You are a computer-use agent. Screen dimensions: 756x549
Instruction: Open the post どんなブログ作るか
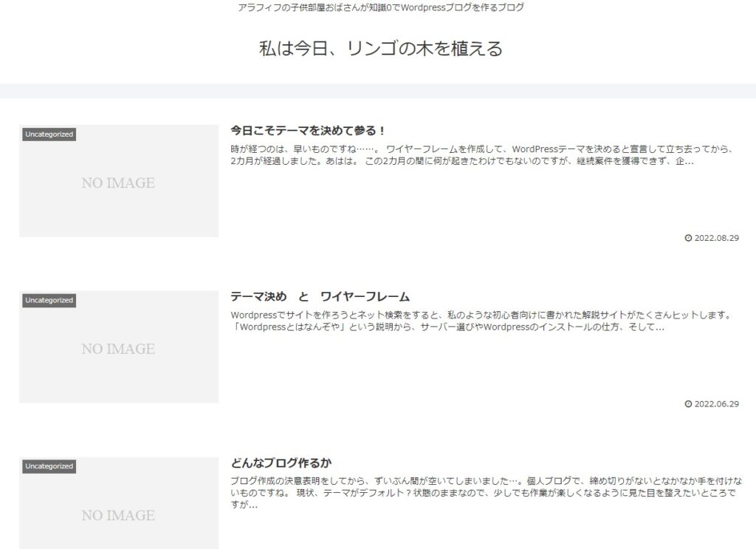[x=281, y=463]
